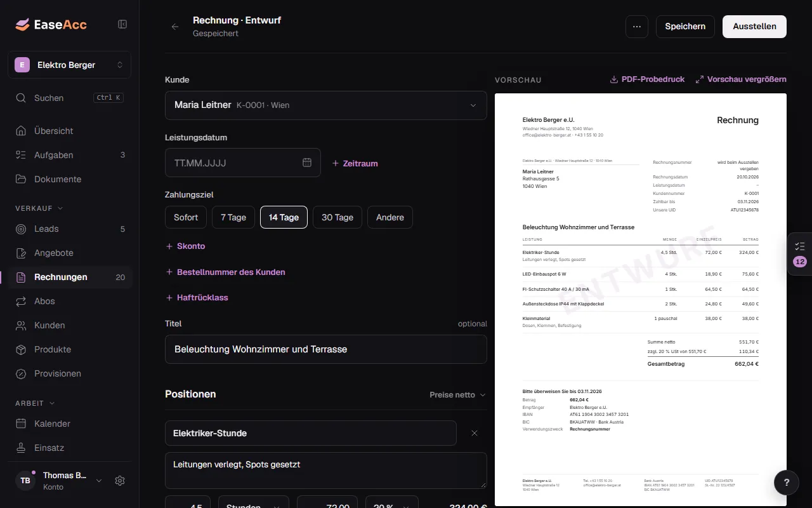
Task: Open account settings gear icon
Action: 120,481
